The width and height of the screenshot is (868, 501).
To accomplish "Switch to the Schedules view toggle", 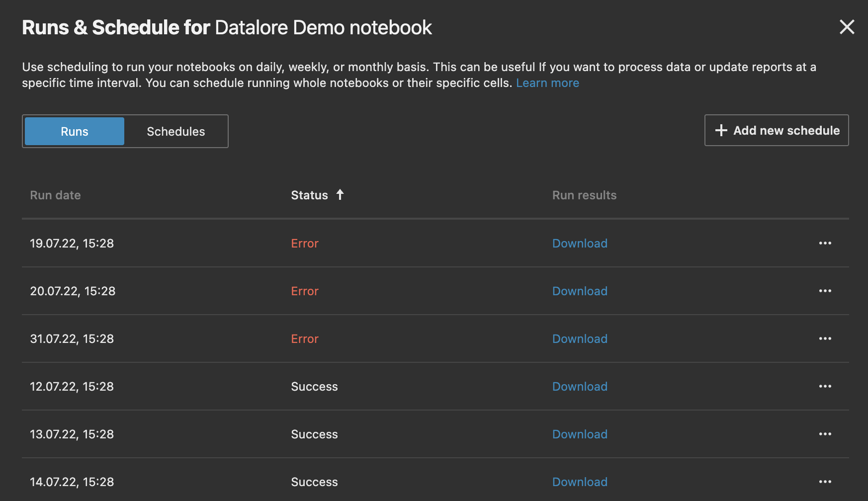I will tap(175, 131).
